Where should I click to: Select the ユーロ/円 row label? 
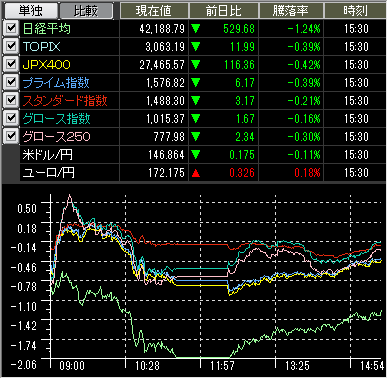[x=49, y=173]
